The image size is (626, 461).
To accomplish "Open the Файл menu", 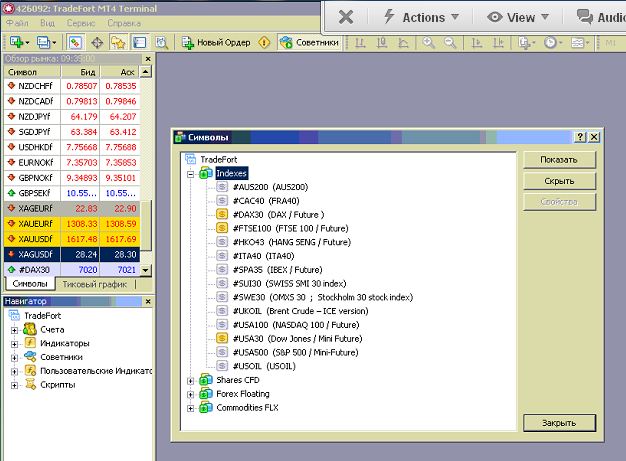I will 18,23.
